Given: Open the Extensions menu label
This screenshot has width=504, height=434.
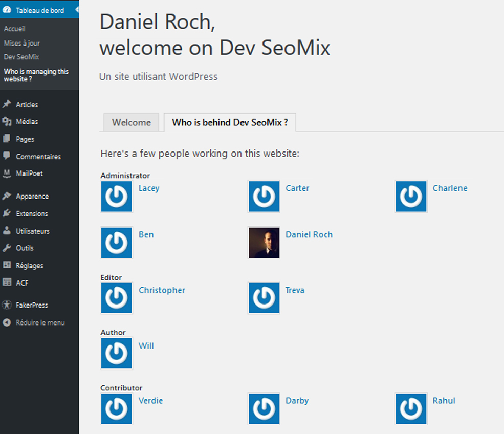Looking at the screenshot, I should point(32,214).
